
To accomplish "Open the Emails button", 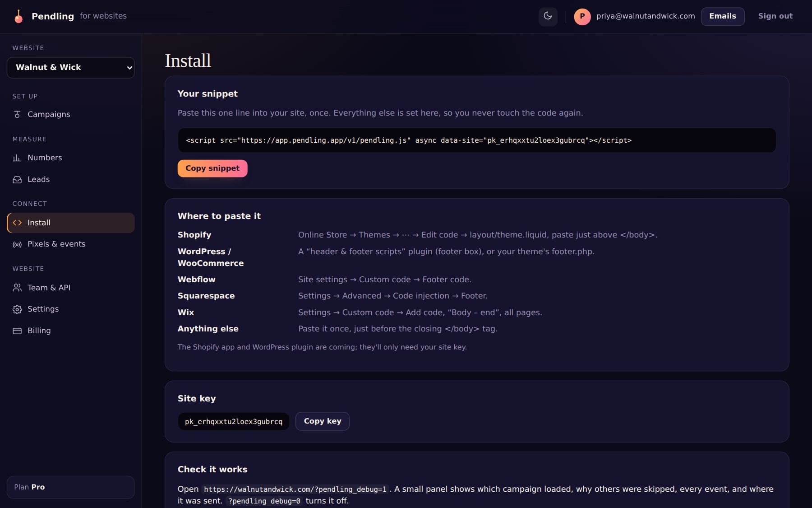I will [722, 16].
